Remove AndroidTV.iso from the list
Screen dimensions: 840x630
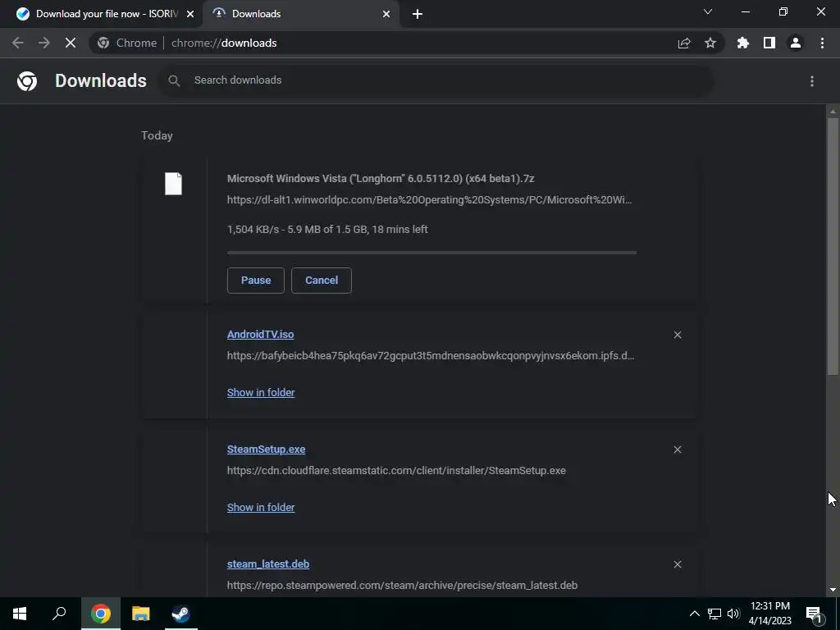pos(678,335)
